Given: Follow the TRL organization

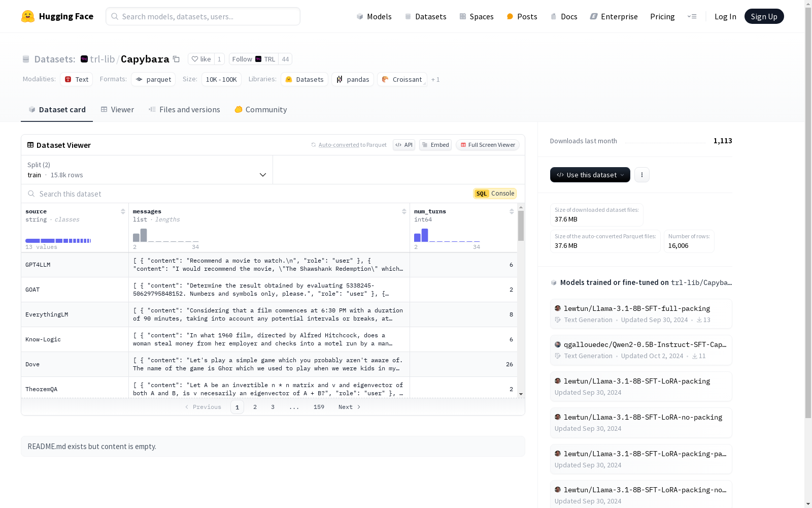Looking at the screenshot, I should point(254,59).
